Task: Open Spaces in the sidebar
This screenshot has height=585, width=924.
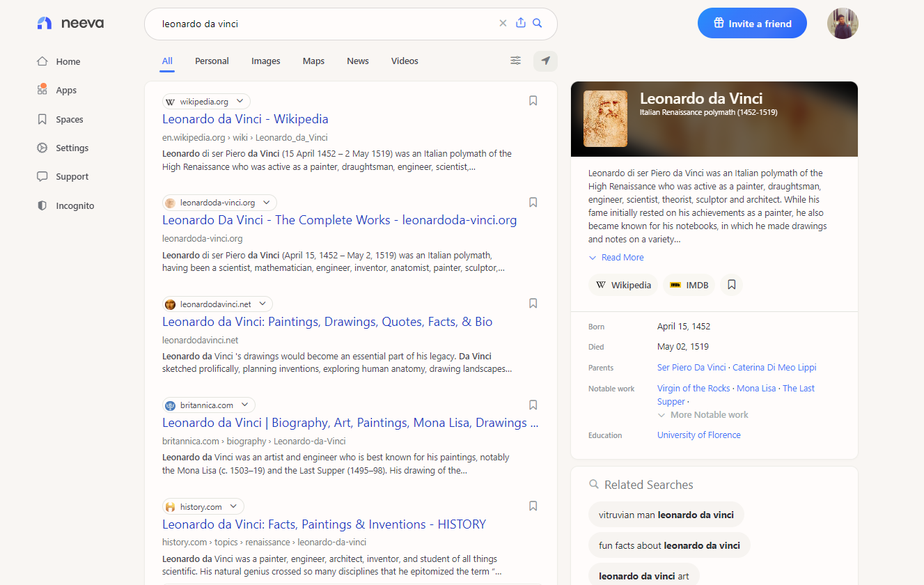Action: (x=60, y=119)
